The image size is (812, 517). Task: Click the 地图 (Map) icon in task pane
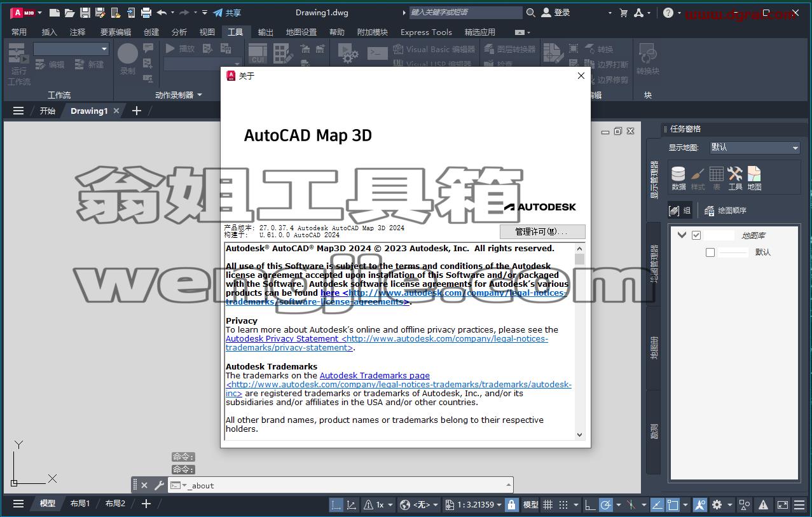click(754, 178)
